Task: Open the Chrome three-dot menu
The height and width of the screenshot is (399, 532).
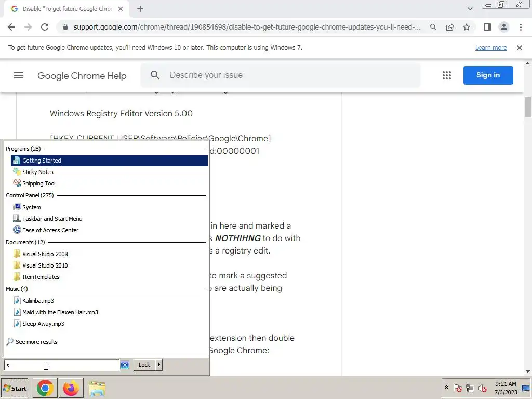Action: click(521, 27)
